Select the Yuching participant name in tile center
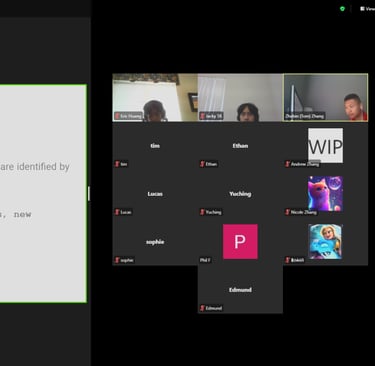 240,194
